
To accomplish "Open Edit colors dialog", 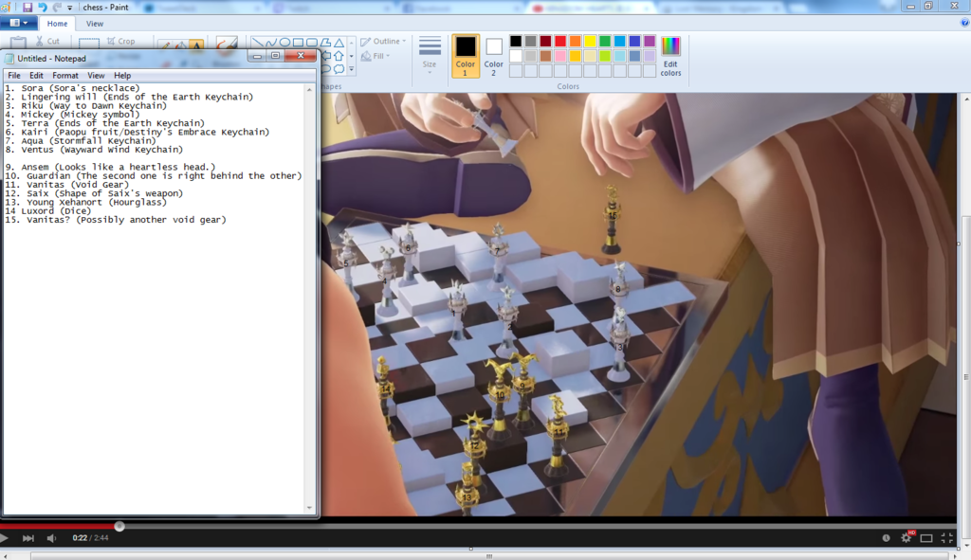I will [x=670, y=56].
